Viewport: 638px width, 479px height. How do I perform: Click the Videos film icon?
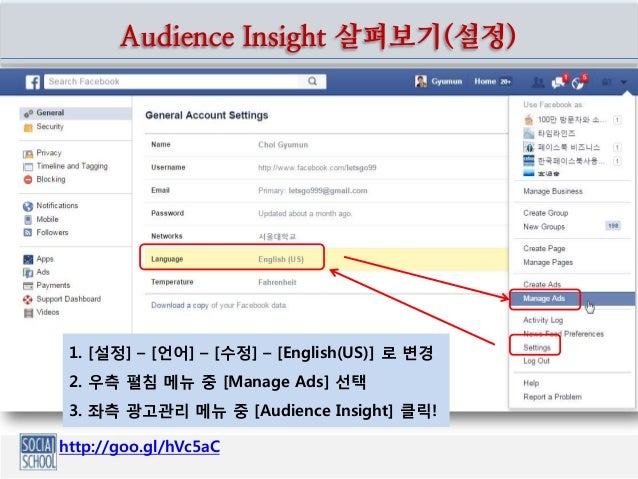coord(28,313)
